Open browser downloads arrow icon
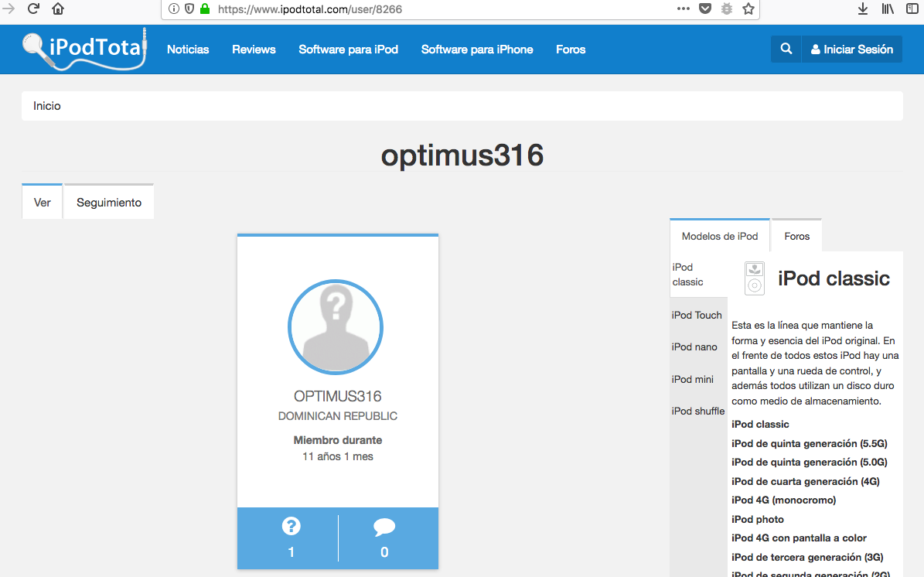924x577 pixels. coord(863,9)
